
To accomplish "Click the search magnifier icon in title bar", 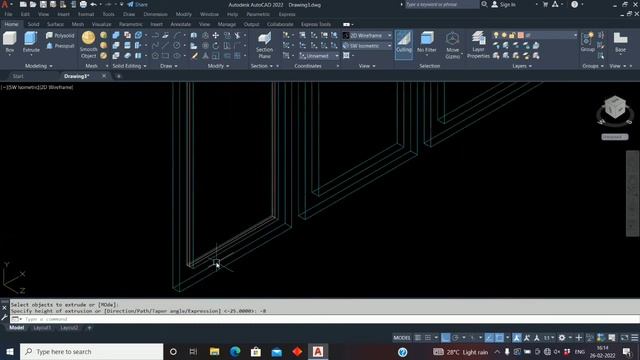I will click(484, 4).
